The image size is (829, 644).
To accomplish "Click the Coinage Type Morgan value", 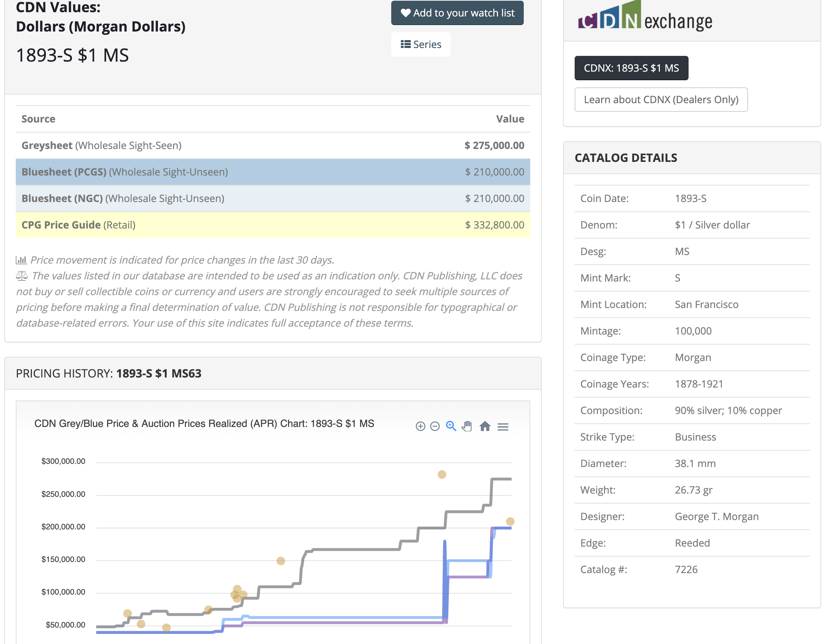I will tap(693, 357).
